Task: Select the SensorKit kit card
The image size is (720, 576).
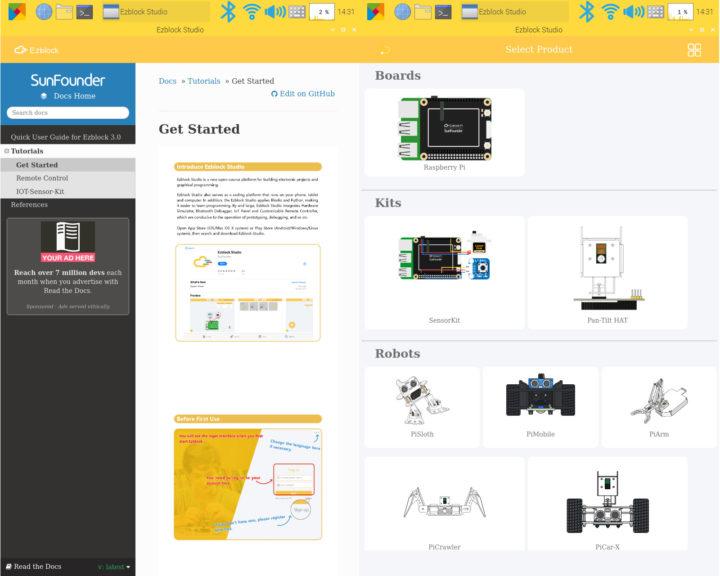Action: [x=444, y=273]
